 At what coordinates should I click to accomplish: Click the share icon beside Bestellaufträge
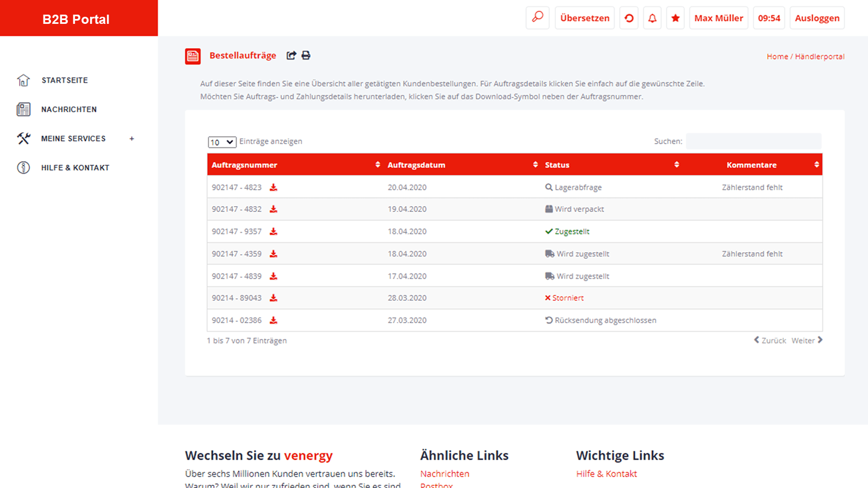point(291,55)
